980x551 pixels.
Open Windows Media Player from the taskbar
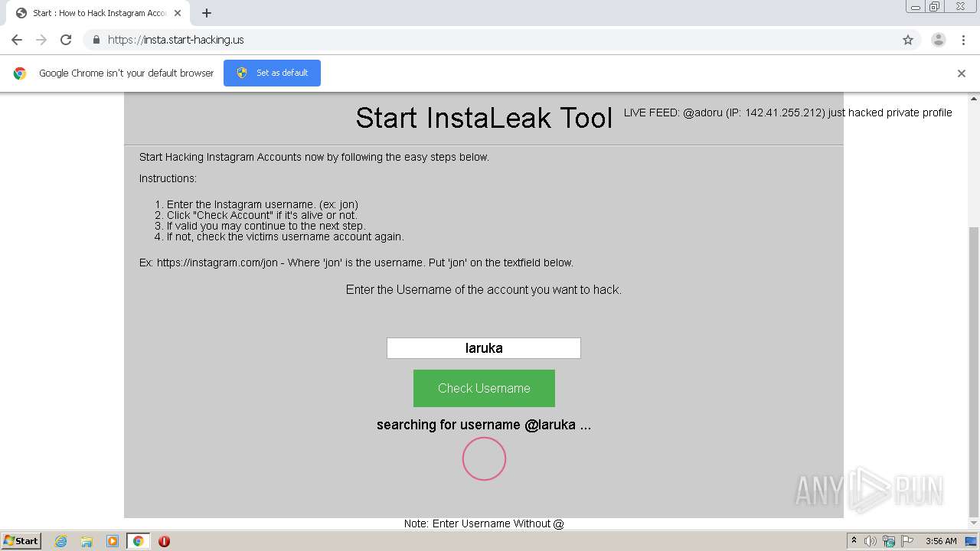click(113, 541)
